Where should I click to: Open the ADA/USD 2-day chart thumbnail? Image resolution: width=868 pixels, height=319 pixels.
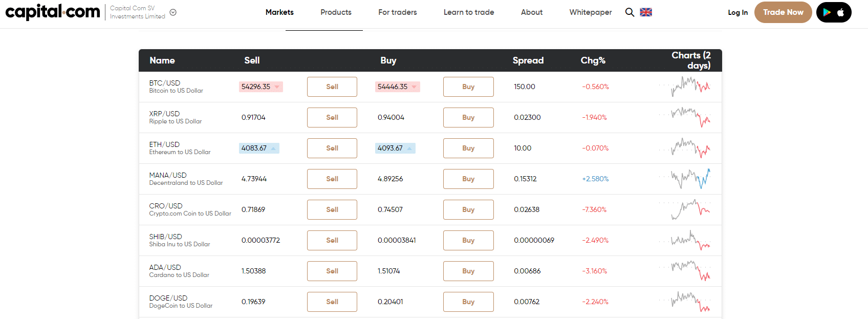[685, 271]
